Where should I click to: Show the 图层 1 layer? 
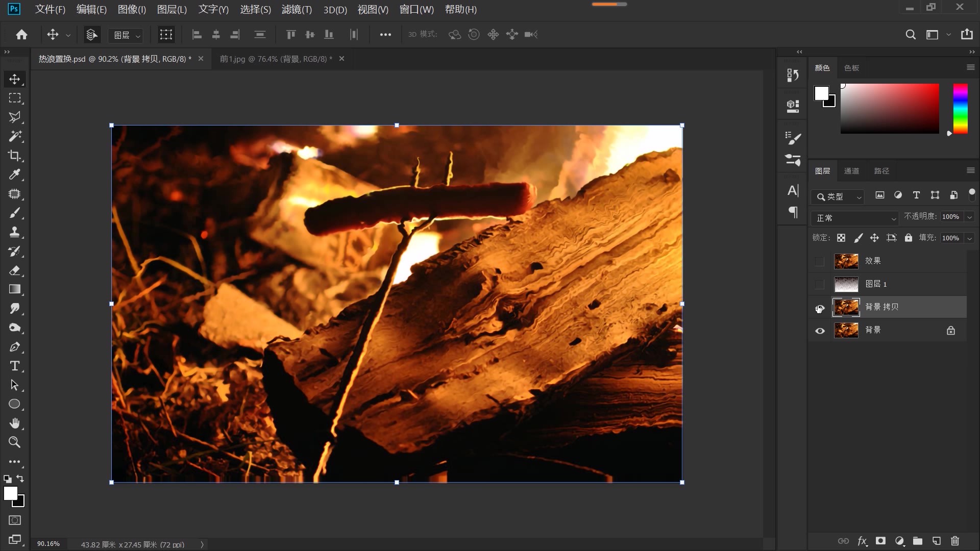click(820, 284)
